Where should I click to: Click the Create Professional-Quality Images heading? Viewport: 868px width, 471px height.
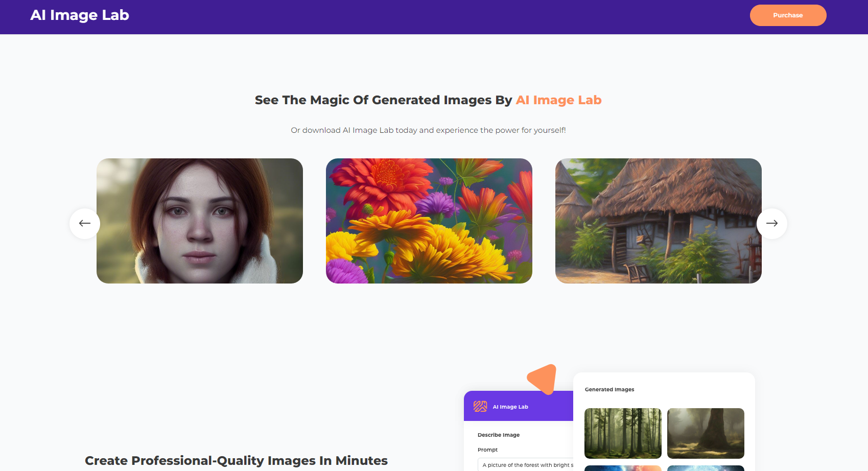point(236,460)
